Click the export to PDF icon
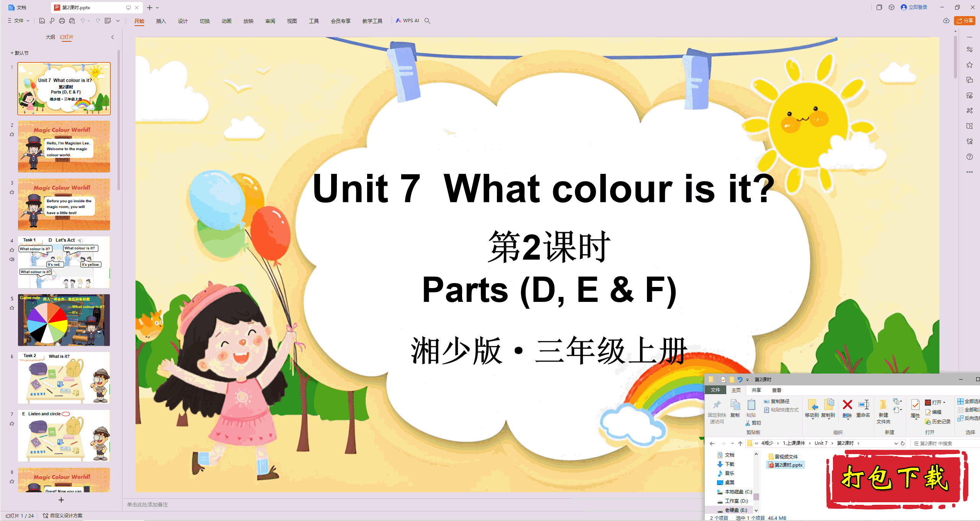 coord(52,21)
